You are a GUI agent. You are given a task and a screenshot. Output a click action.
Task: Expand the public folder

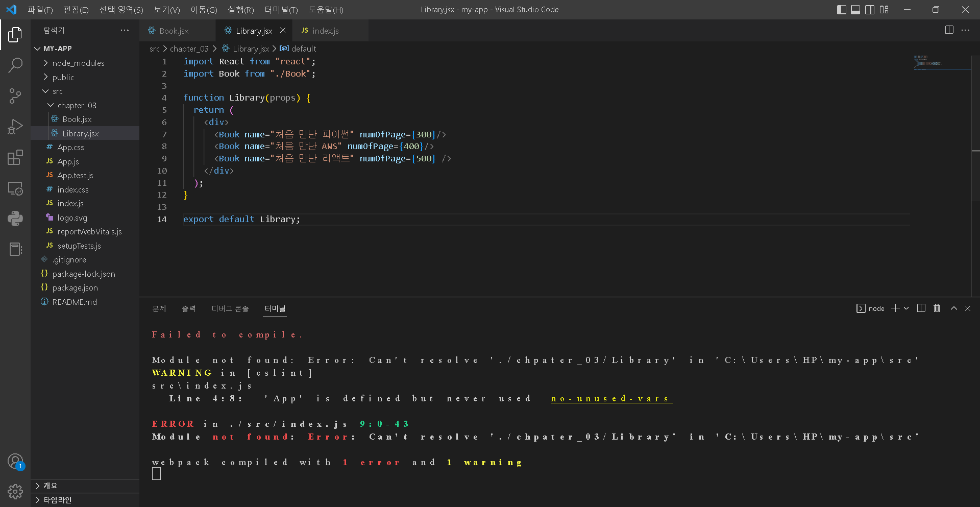(x=85, y=77)
